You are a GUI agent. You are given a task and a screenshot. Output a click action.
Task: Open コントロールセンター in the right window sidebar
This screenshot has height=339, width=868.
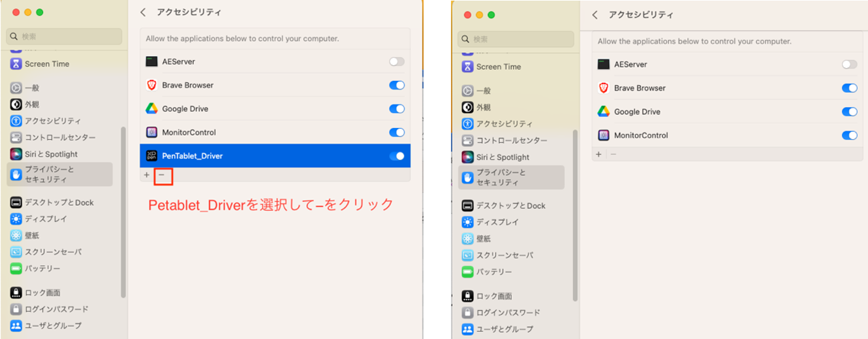[x=504, y=140]
